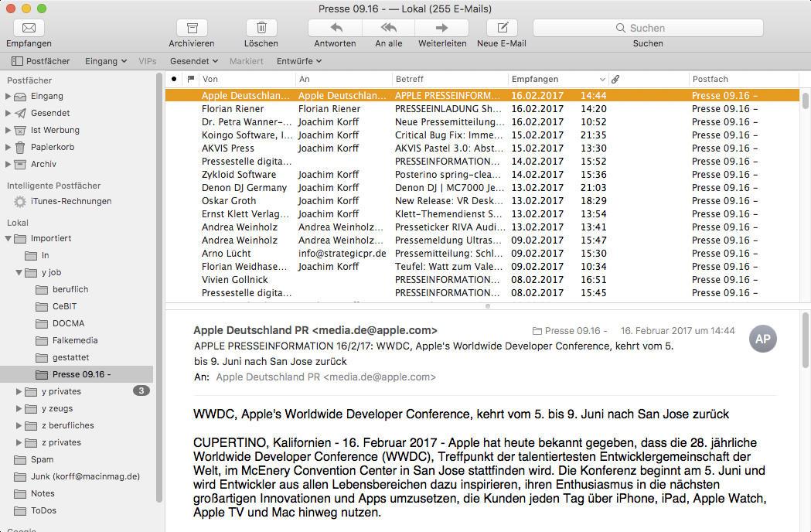Open the Gesendet paper plane icon
This screenshot has height=532, width=811.
pyautogui.click(x=20, y=114)
